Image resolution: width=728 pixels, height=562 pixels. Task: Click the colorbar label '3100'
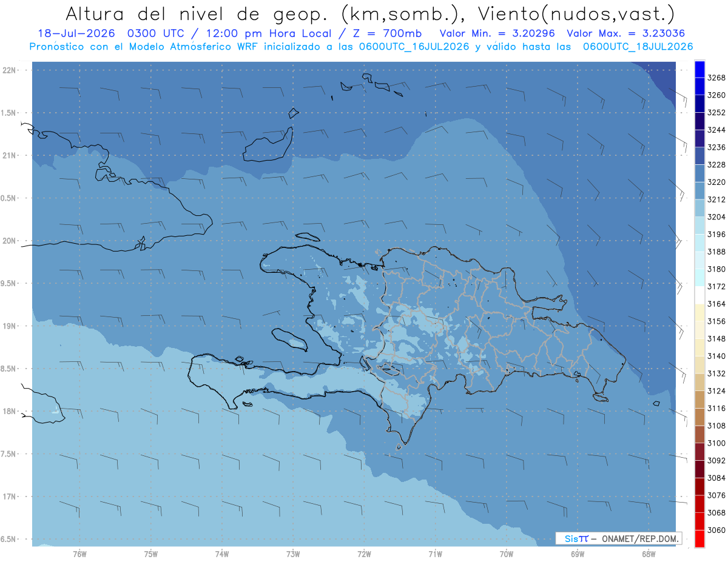[716, 443]
